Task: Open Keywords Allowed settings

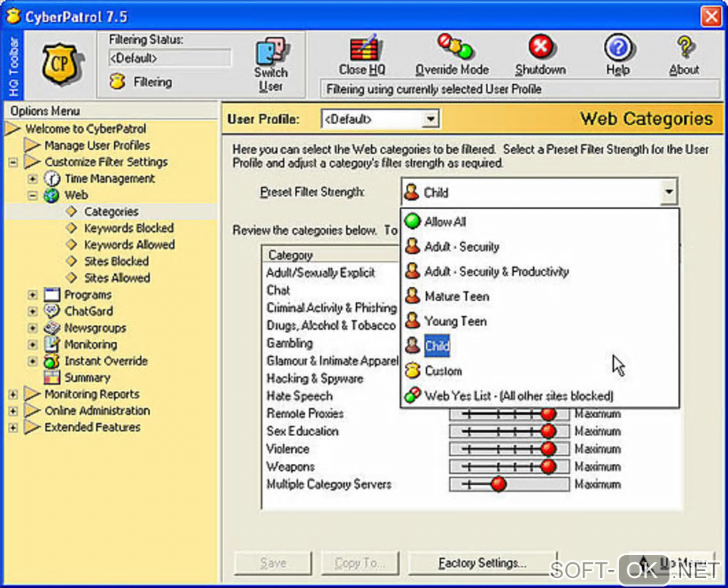Action: [x=129, y=245]
